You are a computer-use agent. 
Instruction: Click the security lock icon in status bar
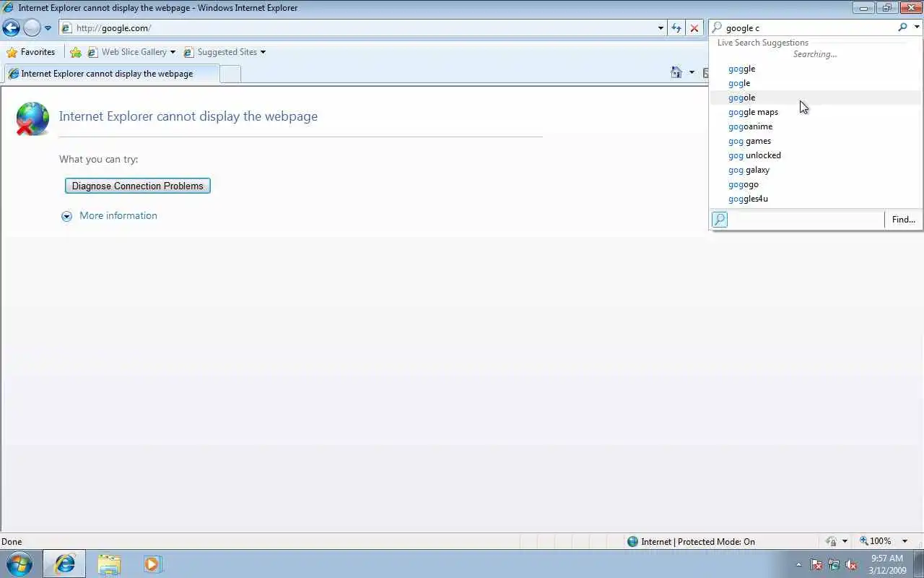(x=831, y=541)
